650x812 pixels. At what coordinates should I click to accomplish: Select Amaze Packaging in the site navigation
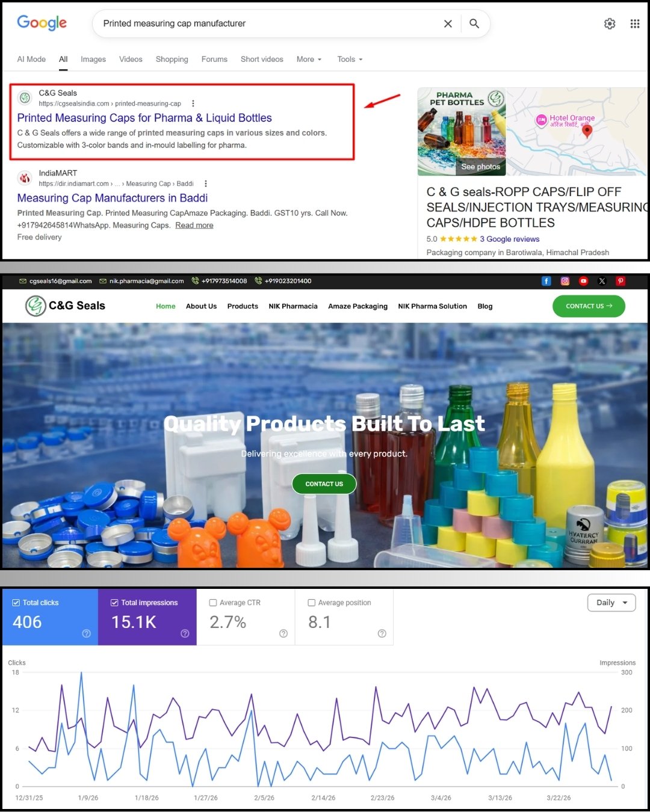357,306
